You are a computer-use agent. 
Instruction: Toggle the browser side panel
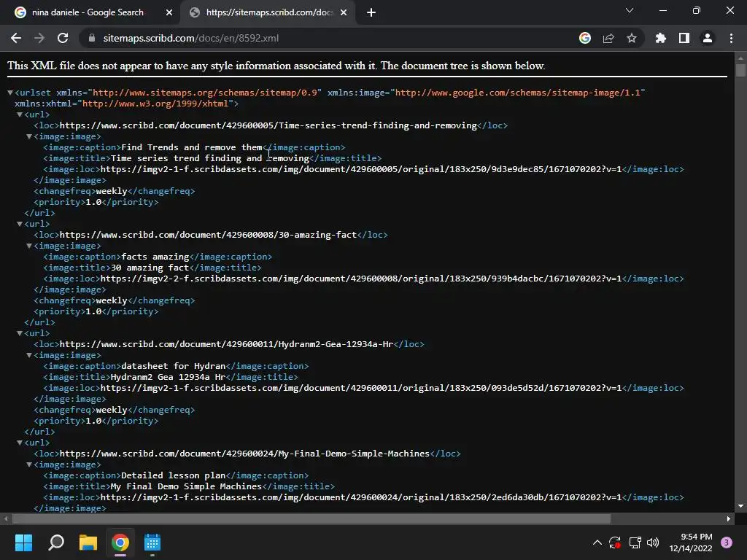coord(684,38)
